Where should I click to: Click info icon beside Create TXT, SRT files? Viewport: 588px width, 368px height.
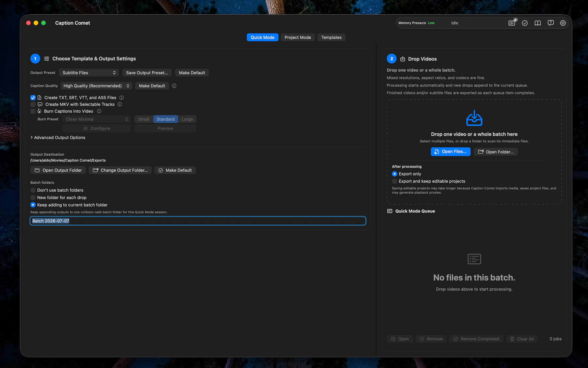click(x=121, y=98)
